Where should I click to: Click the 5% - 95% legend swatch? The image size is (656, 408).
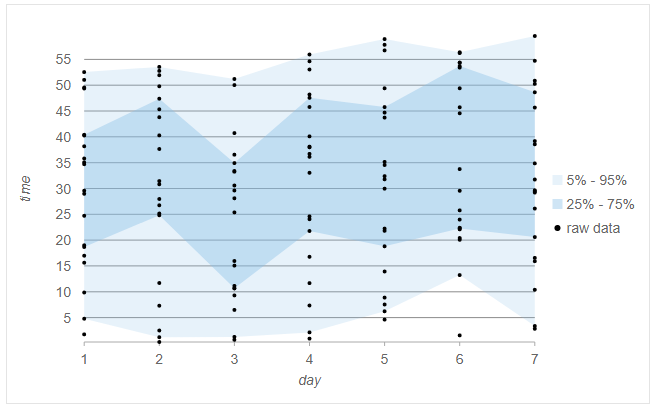click(x=557, y=180)
